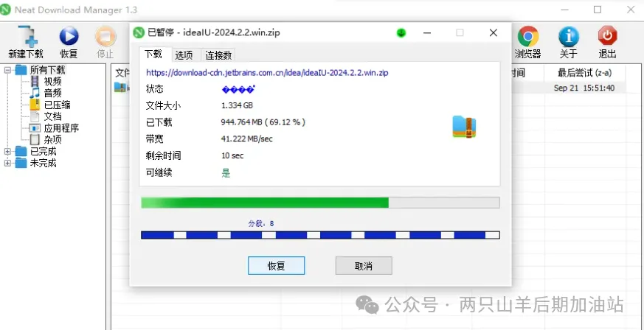Select the Audio (音频) category
The image size is (644, 330).
52,93
